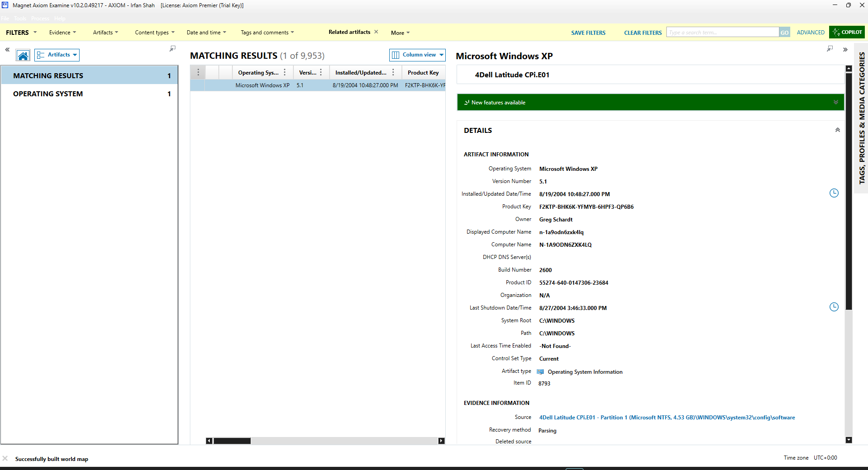Switch explorer via Artifacts dropdown

click(57, 55)
